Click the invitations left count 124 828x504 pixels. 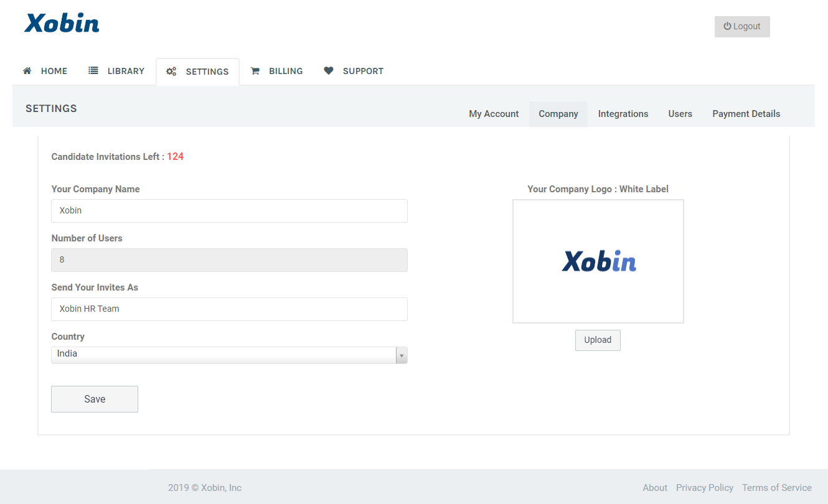176,157
